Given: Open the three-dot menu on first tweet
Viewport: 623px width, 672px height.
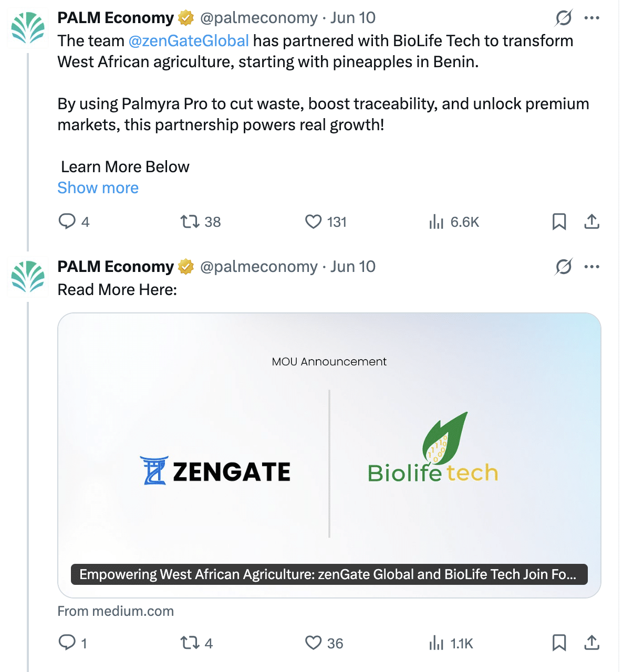Looking at the screenshot, I should point(591,18).
